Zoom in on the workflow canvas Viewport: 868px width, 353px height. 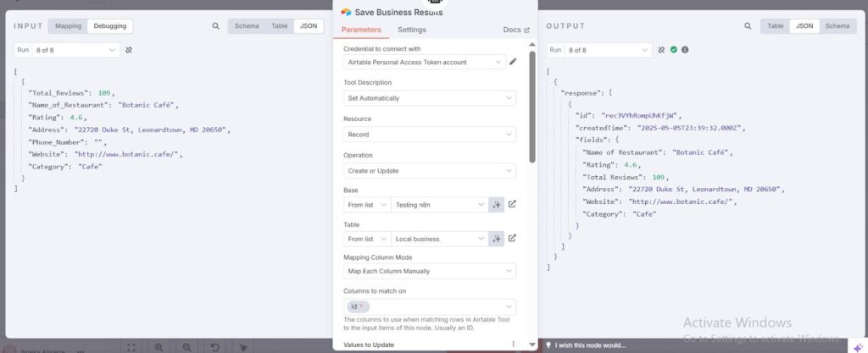[159, 347]
